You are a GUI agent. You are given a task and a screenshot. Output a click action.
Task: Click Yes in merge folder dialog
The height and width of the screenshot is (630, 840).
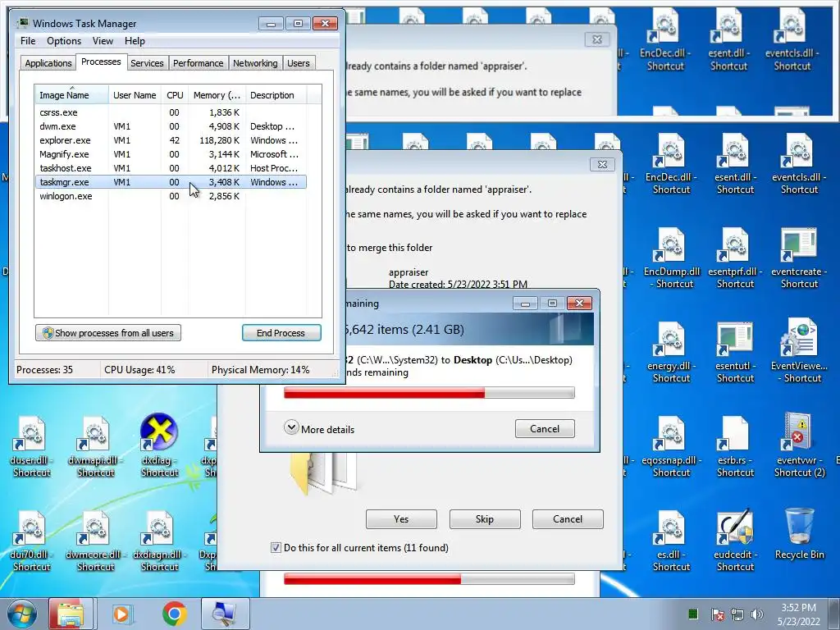(401, 519)
